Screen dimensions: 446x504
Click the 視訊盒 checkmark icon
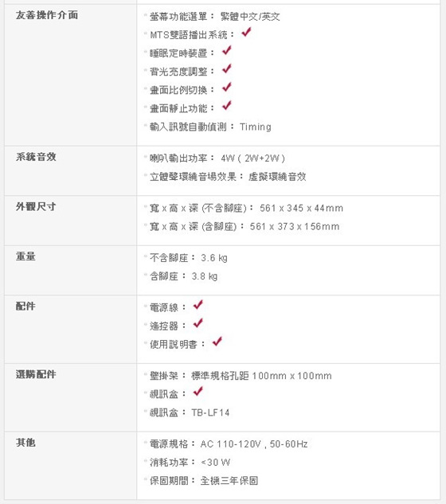(198, 391)
